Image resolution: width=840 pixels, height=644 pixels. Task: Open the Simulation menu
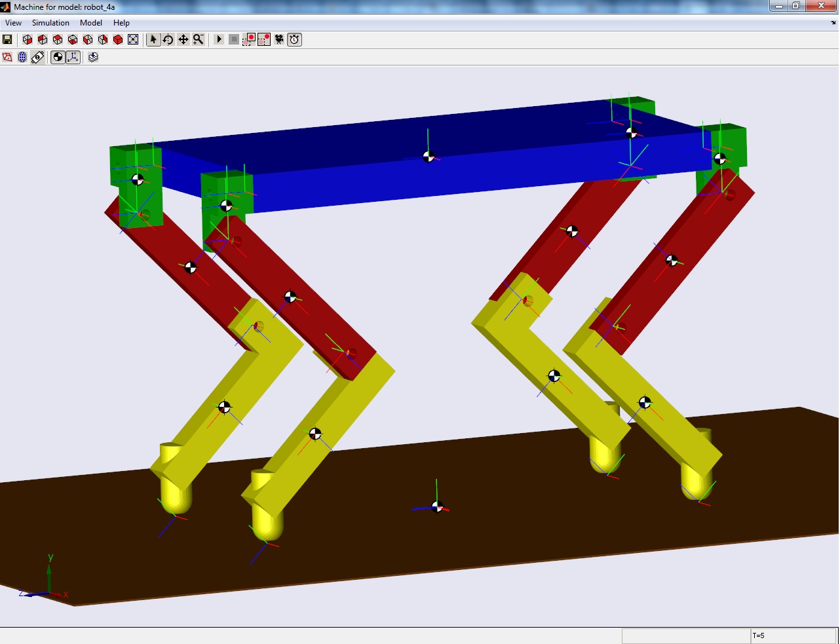pos(50,22)
